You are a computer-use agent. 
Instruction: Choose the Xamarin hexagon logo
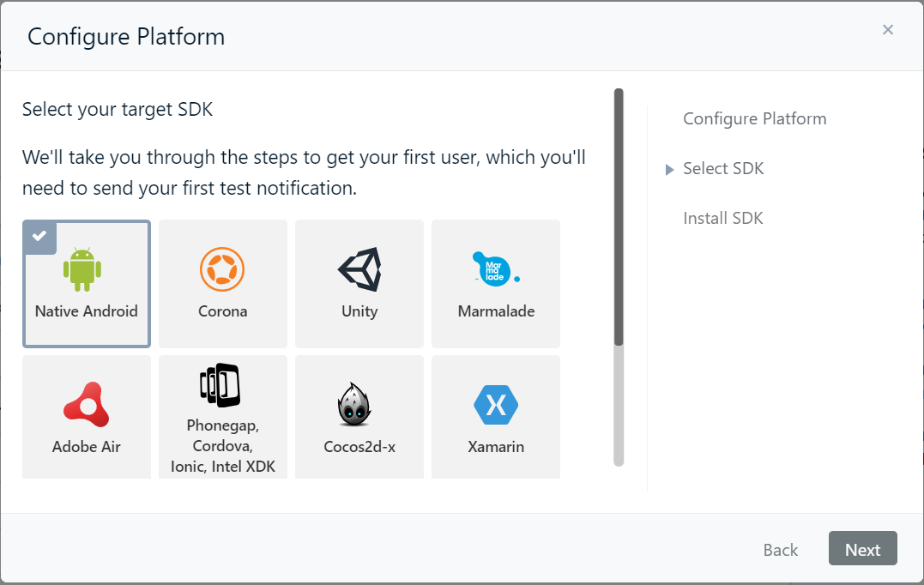coord(496,405)
